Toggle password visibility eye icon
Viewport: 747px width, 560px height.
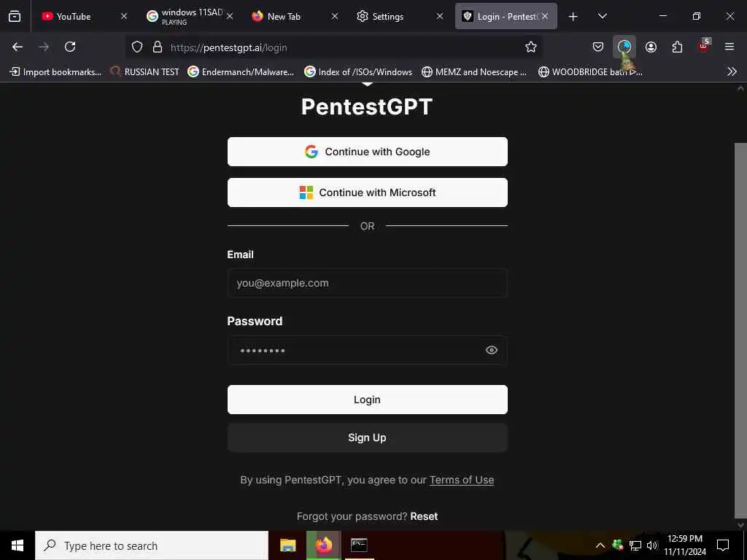pos(492,351)
